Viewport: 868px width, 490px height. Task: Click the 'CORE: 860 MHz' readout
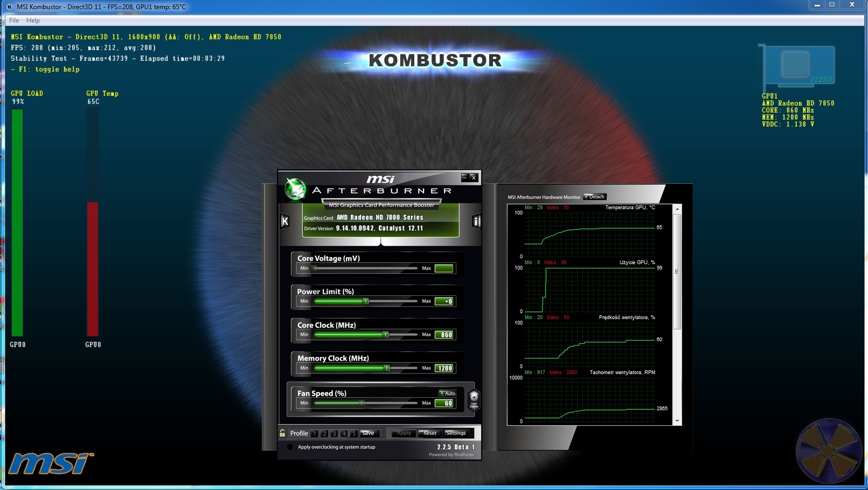tap(788, 110)
